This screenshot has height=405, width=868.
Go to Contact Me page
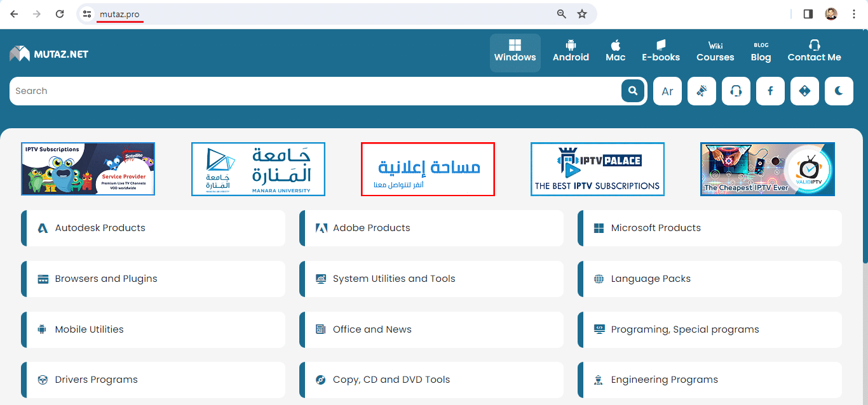coord(814,52)
